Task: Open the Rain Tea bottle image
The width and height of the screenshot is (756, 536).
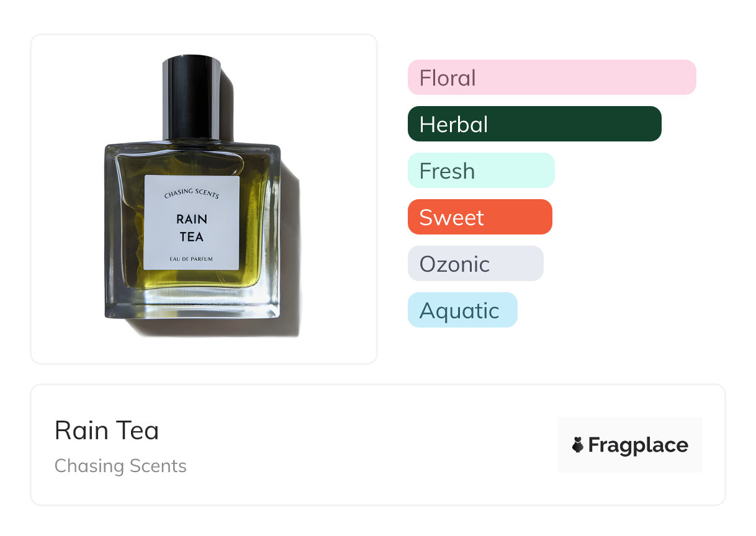Action: 204,199
